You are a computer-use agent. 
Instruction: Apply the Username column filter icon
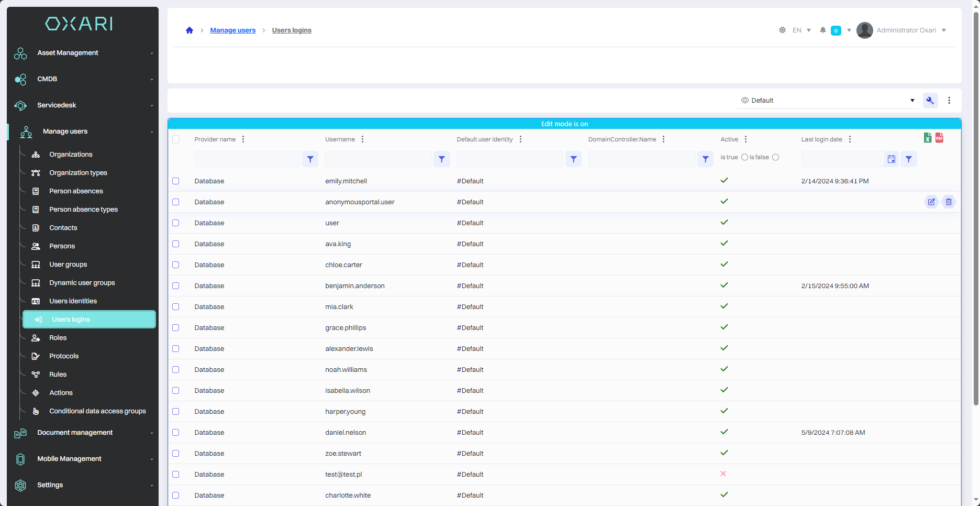tap(442, 159)
